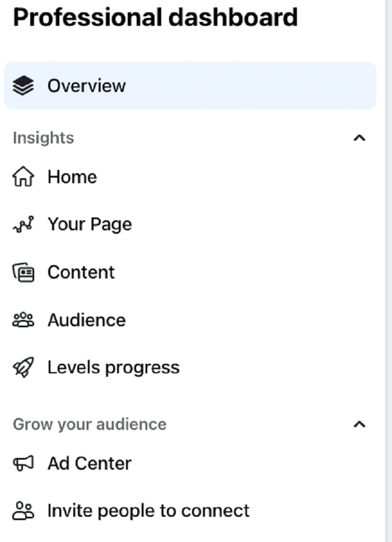Open the Overview menu item
Viewport: 392px width, 542px height.
(x=190, y=85)
